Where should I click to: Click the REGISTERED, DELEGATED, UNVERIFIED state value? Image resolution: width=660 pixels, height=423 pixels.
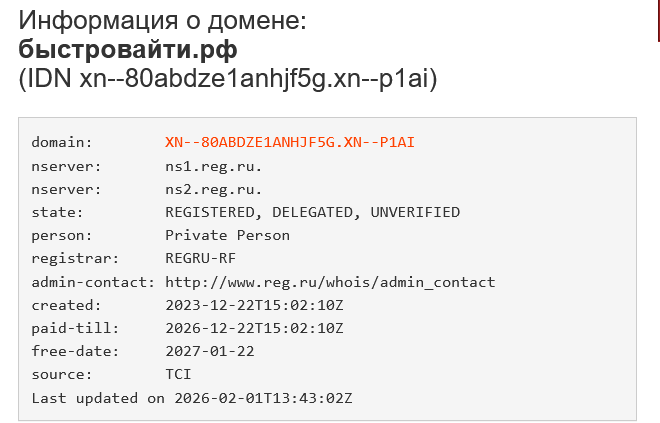(x=312, y=212)
